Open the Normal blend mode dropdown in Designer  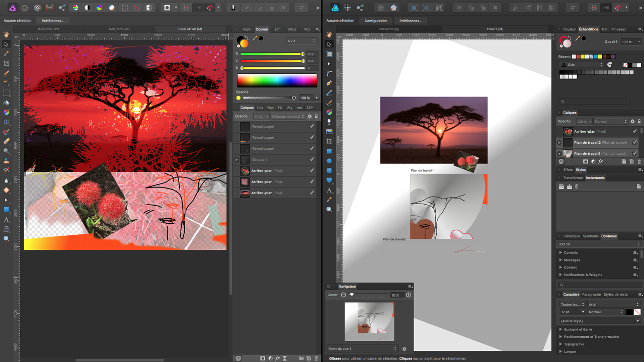(x=611, y=121)
